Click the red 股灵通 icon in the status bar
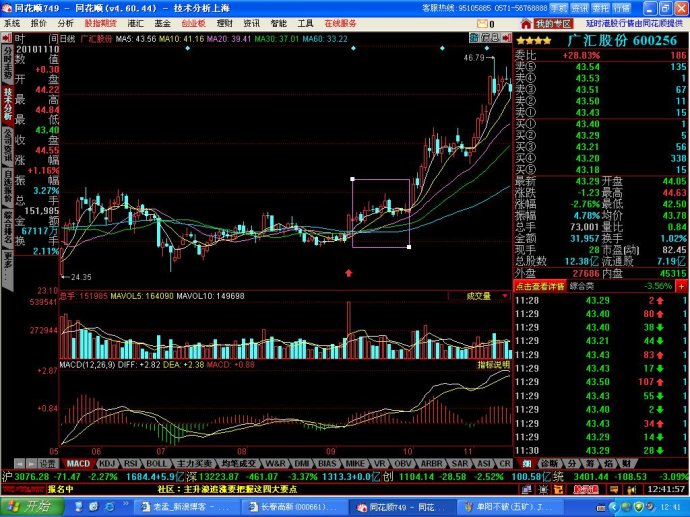Viewport: 690px width, 517px height. point(585,489)
